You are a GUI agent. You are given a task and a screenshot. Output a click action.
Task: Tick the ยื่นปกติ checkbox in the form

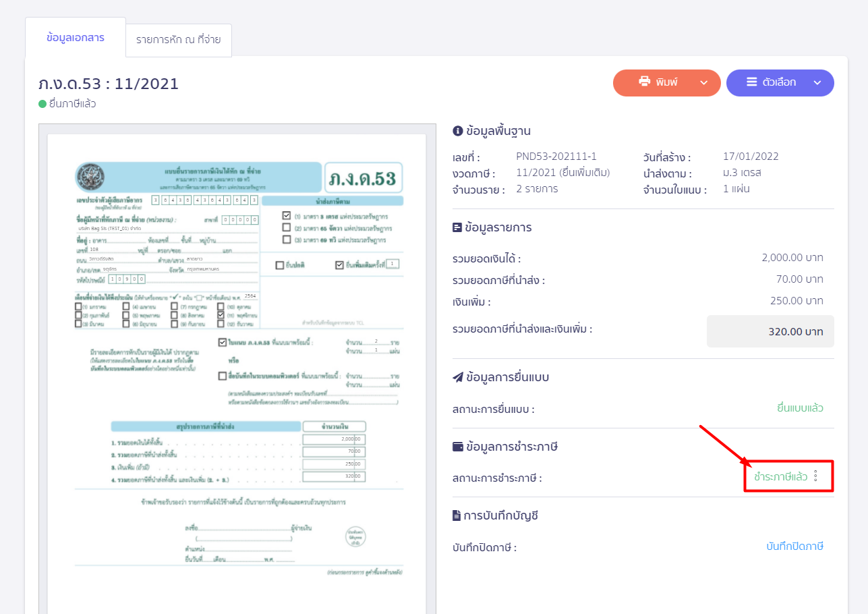280,265
